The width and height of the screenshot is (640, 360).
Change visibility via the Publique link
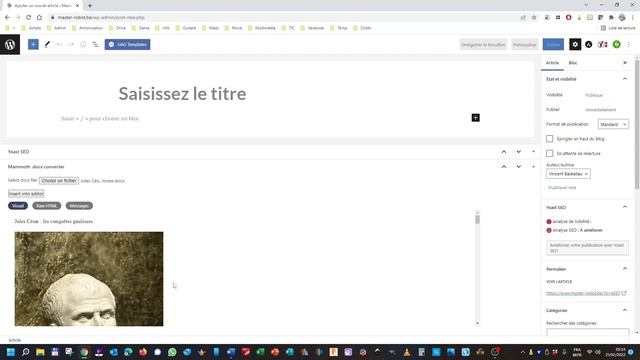[594, 95]
